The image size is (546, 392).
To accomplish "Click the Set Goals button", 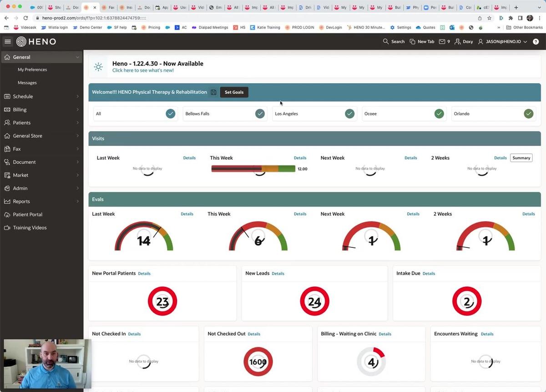I will click(233, 92).
